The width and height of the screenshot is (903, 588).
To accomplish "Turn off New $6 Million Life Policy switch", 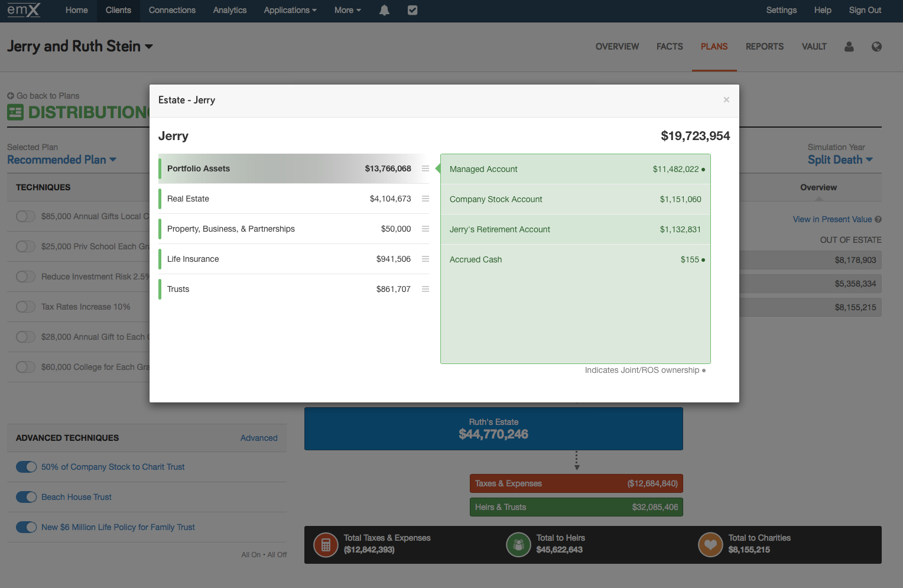I will click(x=26, y=527).
